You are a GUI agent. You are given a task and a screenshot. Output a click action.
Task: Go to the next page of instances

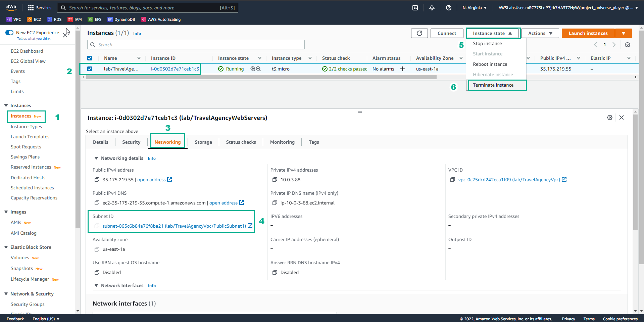pos(614,45)
